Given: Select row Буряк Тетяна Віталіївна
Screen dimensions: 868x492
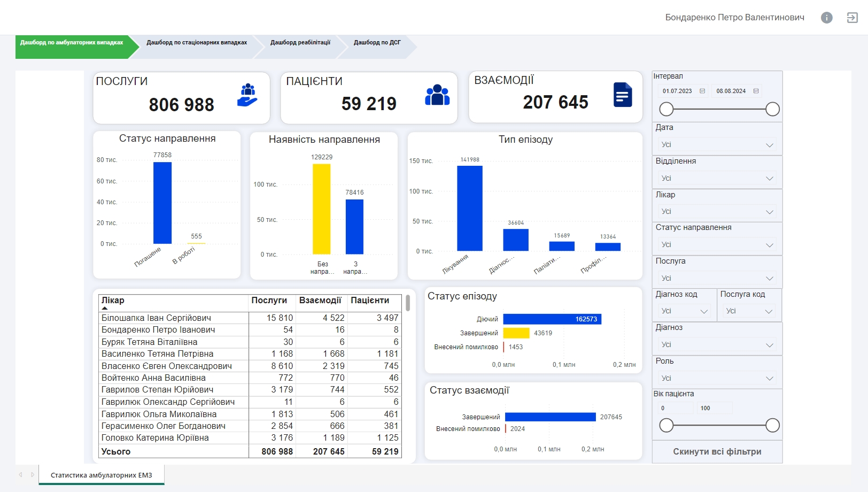Looking at the screenshot, I should coord(250,342).
